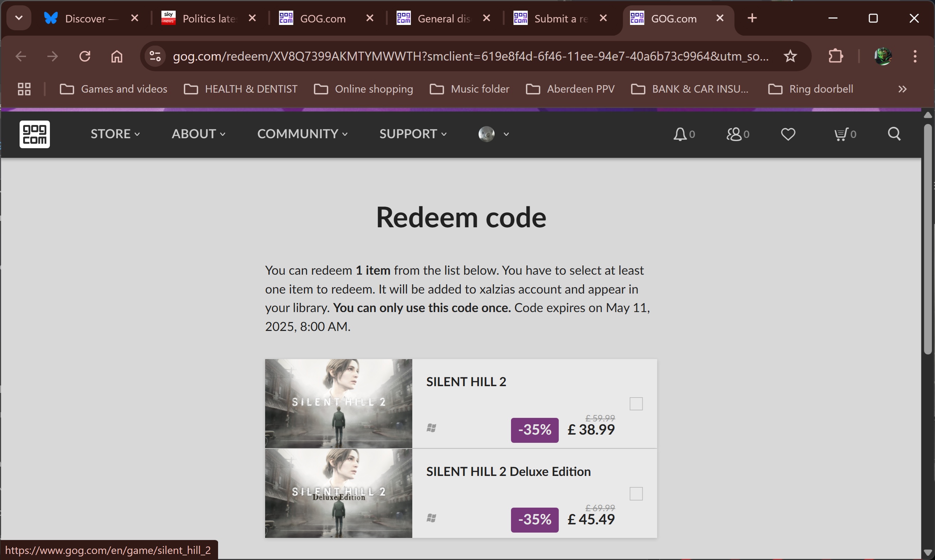
Task: Click the -35% badge on SILENT HILL 2
Action: [x=534, y=430]
